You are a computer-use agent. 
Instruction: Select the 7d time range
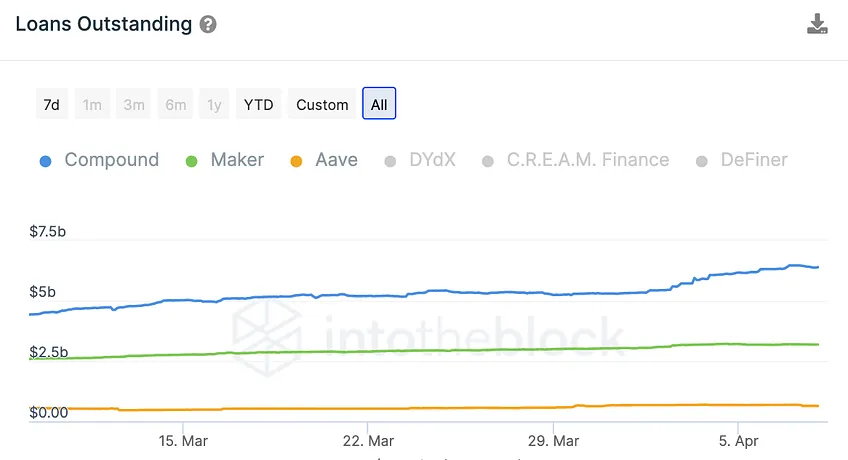[51, 104]
